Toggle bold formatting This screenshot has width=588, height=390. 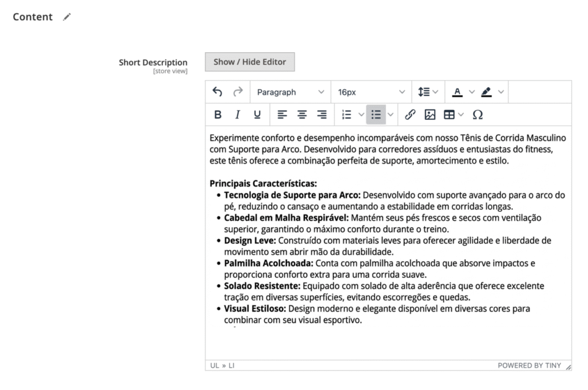pyautogui.click(x=218, y=115)
